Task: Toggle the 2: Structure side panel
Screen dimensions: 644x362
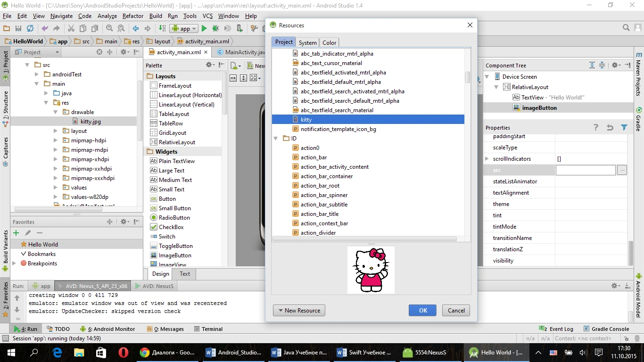Action: [5, 108]
